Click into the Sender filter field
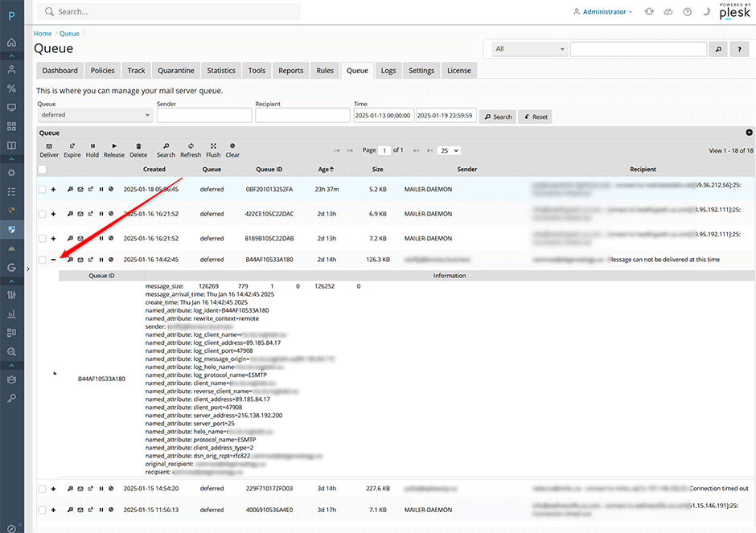The width and height of the screenshot is (756, 533). point(204,116)
